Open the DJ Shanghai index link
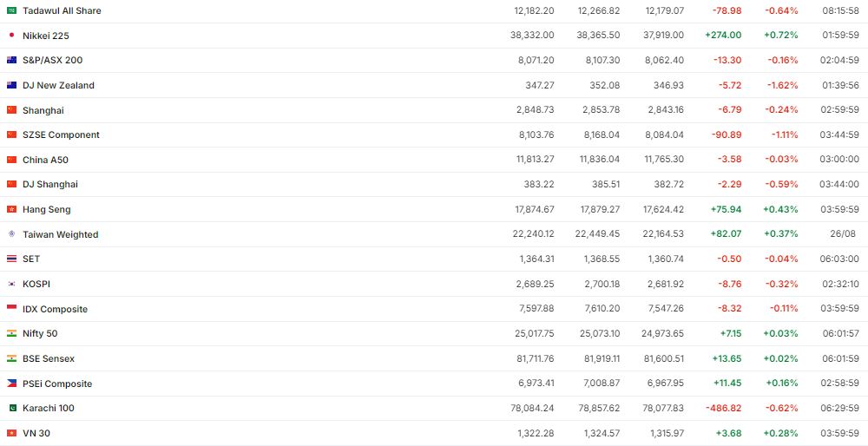Screen dimensions: 868x446 tap(50, 184)
